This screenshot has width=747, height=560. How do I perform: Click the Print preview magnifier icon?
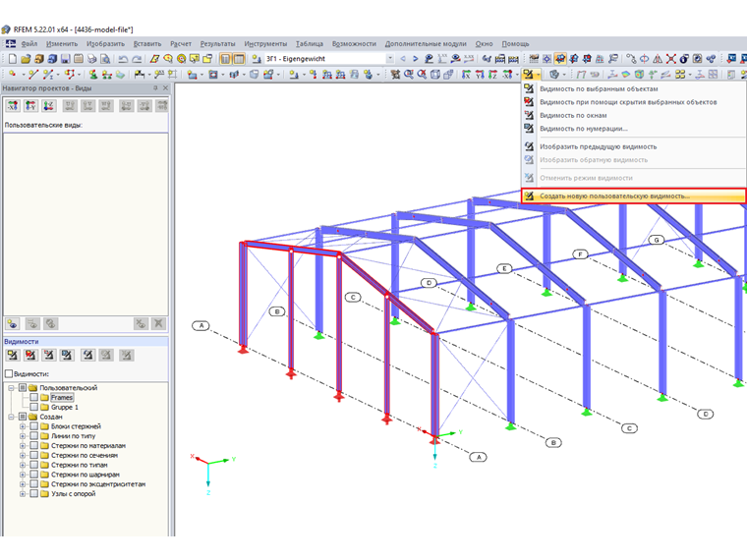click(x=105, y=59)
